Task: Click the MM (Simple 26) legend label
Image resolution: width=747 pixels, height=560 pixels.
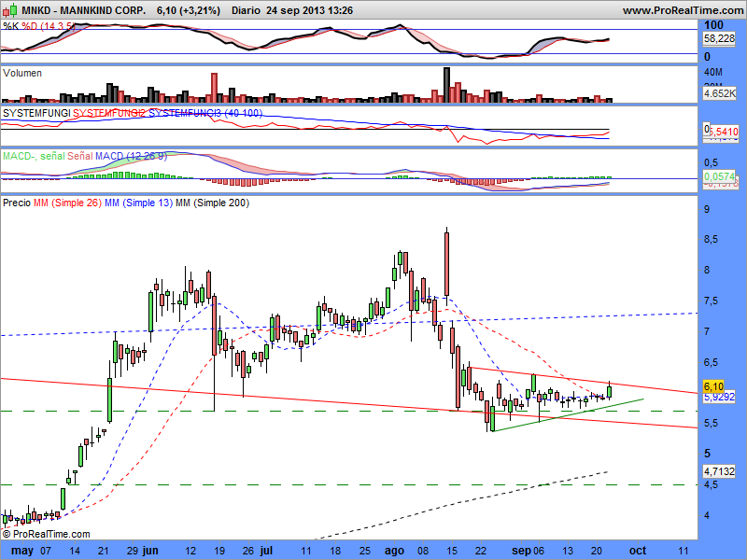Action: click(x=67, y=203)
